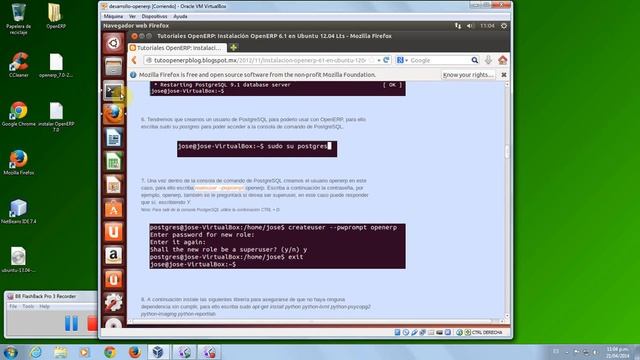Select NetBeans IDE 7.4 desktop shortcut
The width and height of the screenshot is (640, 360).
pyautogui.click(x=18, y=211)
